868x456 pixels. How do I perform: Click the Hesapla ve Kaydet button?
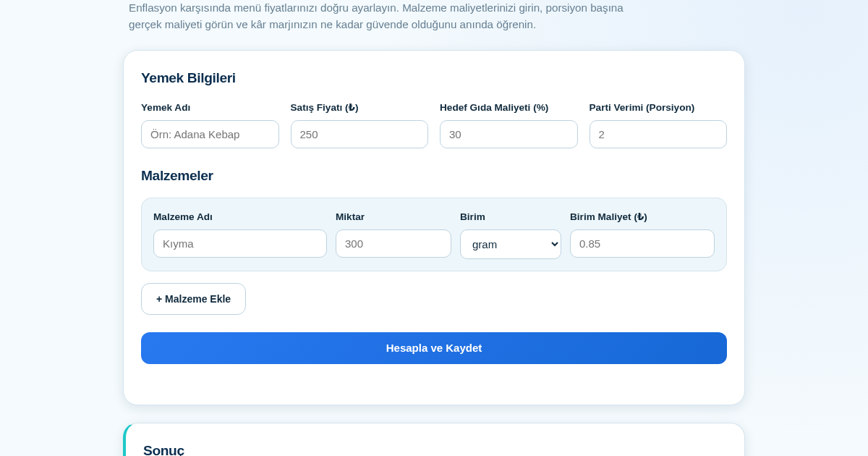point(434,348)
